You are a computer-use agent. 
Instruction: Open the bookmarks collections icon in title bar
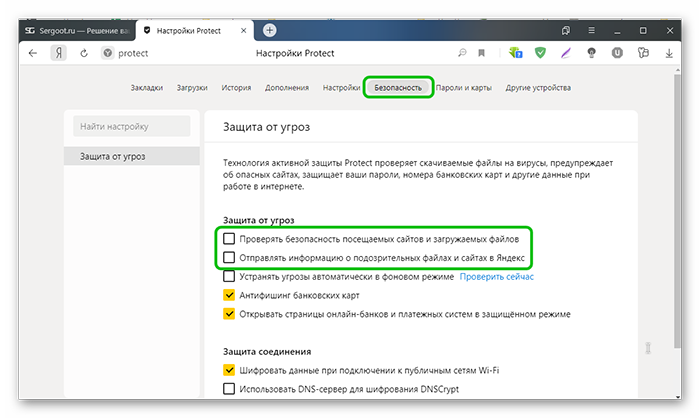[566, 30]
